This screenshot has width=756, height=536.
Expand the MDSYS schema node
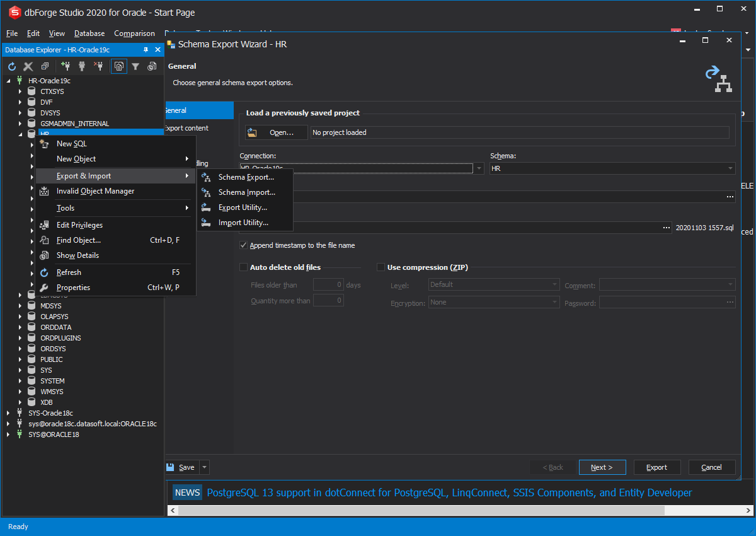20,306
